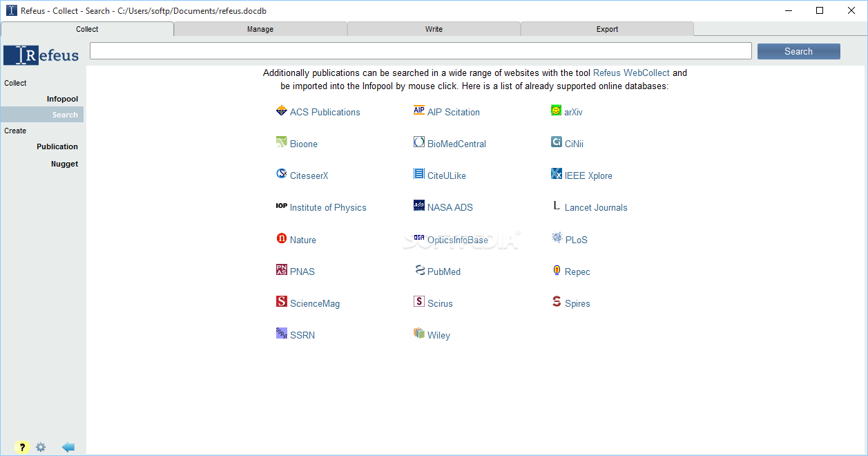The height and width of the screenshot is (456, 868).
Task: Click the CiNii icon
Action: [x=557, y=142]
